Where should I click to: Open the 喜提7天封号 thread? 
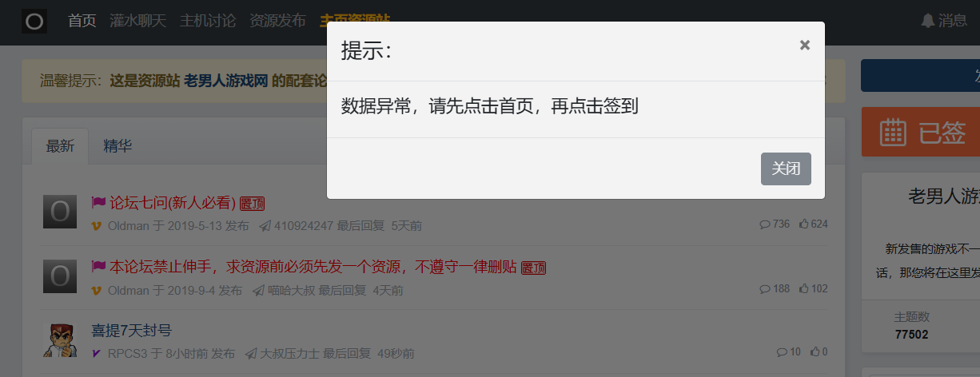point(131,331)
